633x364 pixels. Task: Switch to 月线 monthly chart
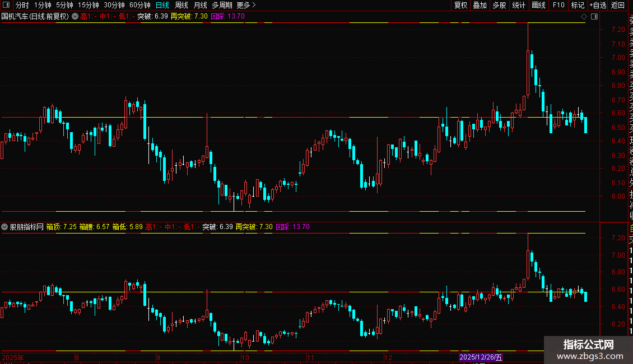pyautogui.click(x=200, y=5)
